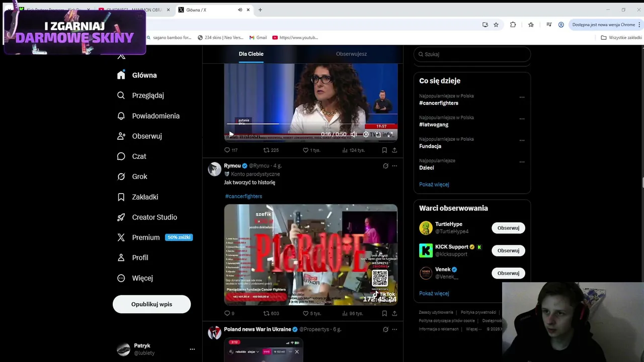Open more options for #cancerfighters trend
The height and width of the screenshot is (362, 644).
point(522,97)
